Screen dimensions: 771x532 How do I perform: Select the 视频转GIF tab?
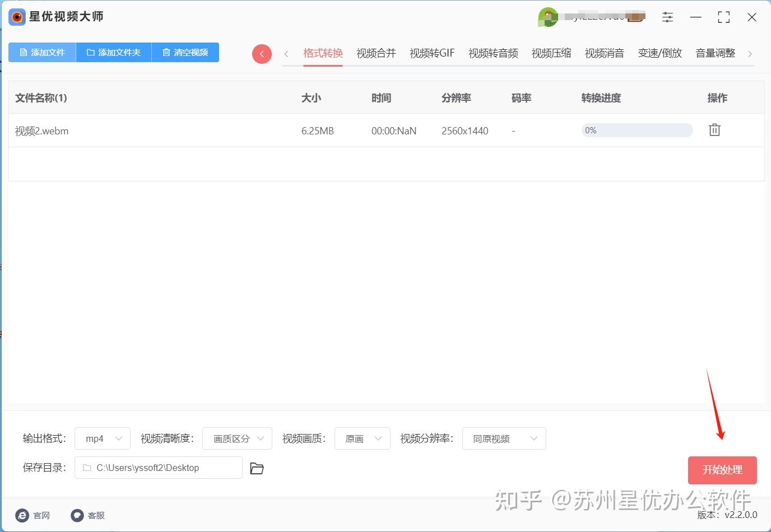point(431,53)
